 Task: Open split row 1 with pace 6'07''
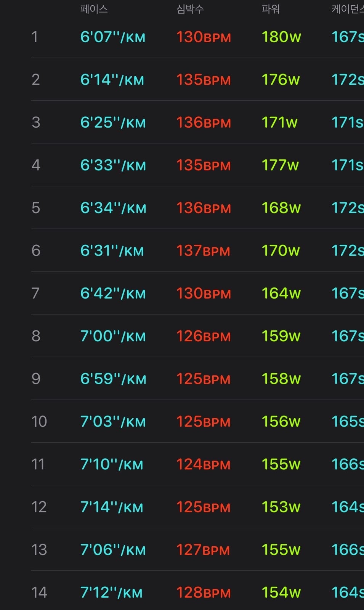pos(197,37)
